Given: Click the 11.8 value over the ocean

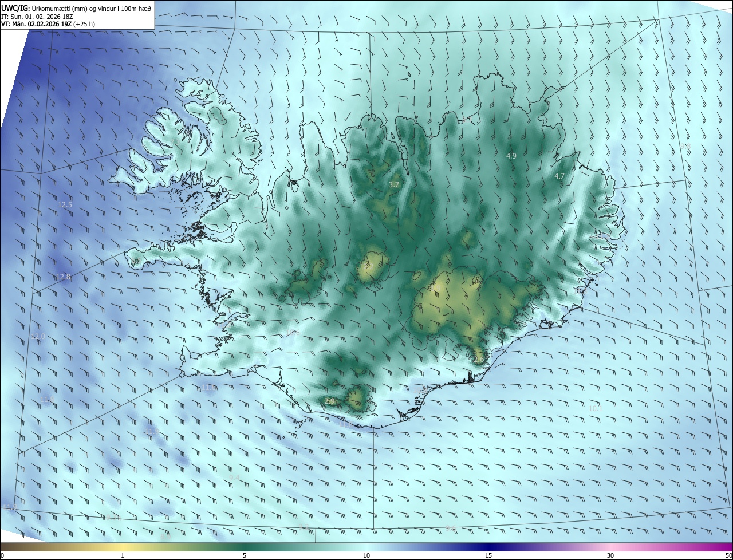Looking at the screenshot, I should 48,399.
